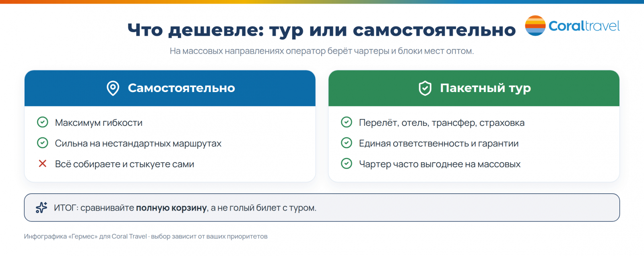Click the text Максимум гибкости

click(x=99, y=123)
